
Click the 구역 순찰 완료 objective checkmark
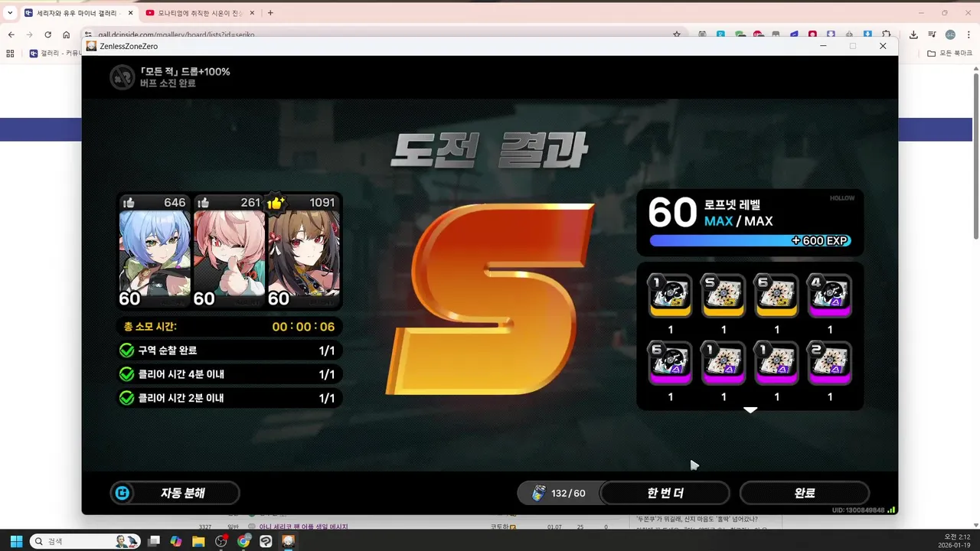[x=127, y=350]
